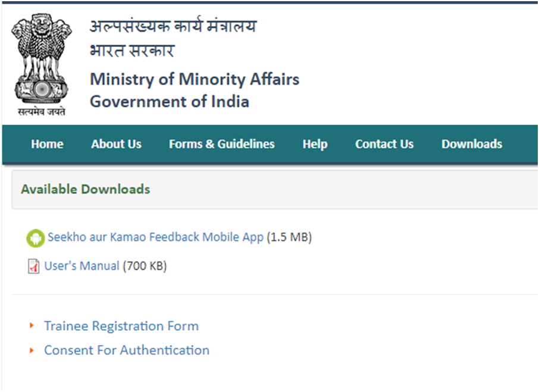Open Forms & Guidelines in navigation bar
This screenshot has width=539, height=392.
222,144
